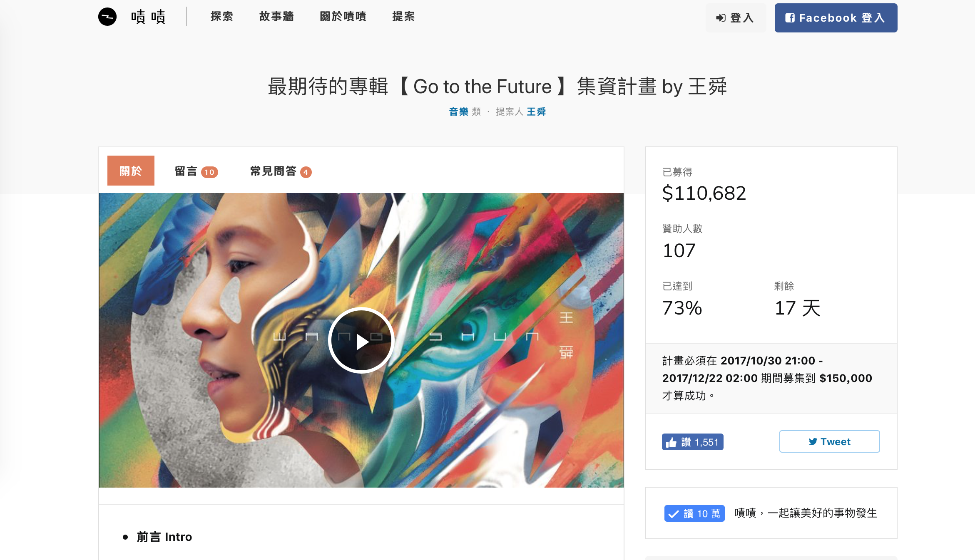The height and width of the screenshot is (560, 975).
Task: Click the Facebook logo on login button
Action: tap(790, 18)
